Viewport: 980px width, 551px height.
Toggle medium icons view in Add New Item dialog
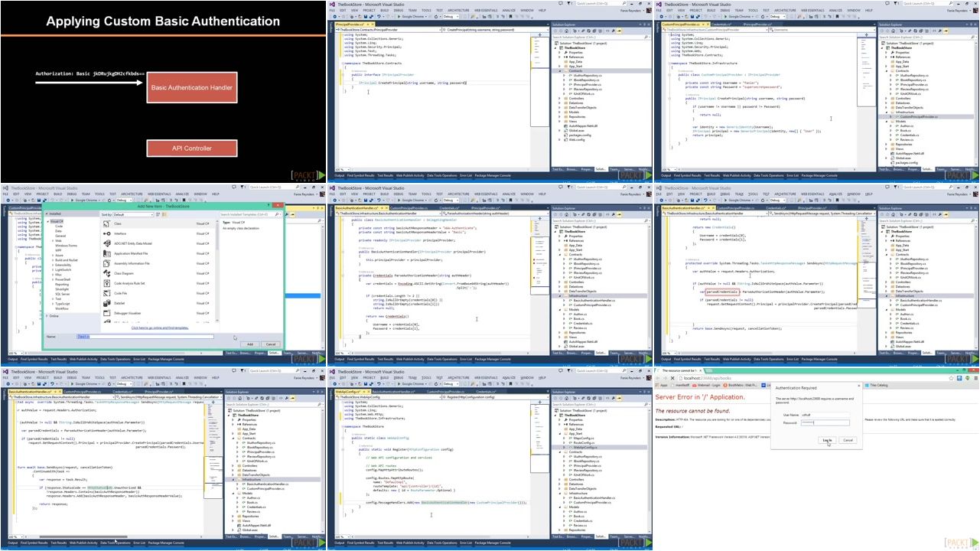164,214
